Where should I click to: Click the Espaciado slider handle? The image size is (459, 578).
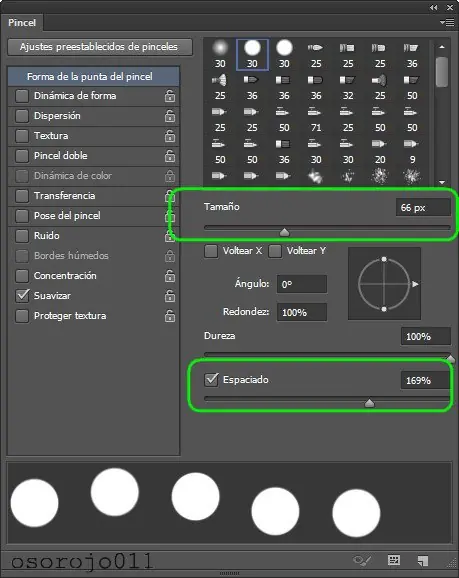pyautogui.click(x=369, y=403)
